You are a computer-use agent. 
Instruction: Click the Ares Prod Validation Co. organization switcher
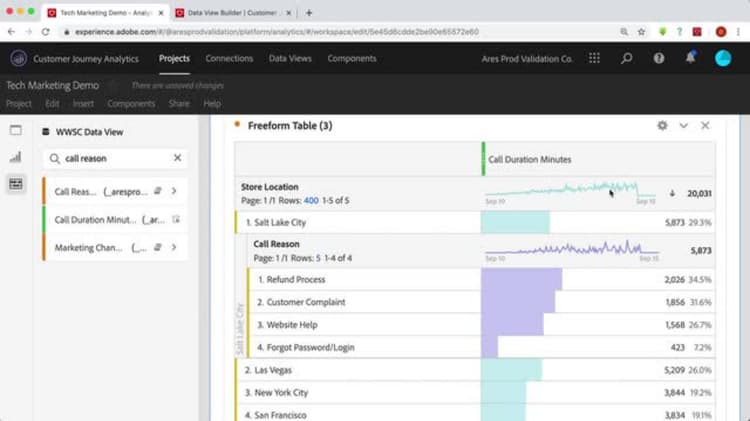pyautogui.click(x=527, y=59)
